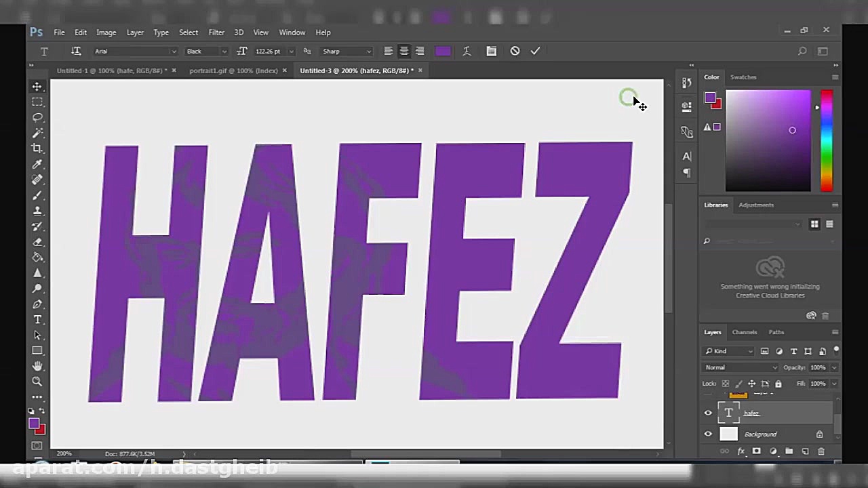
Task: Switch to the Swatches tab
Action: click(x=743, y=77)
